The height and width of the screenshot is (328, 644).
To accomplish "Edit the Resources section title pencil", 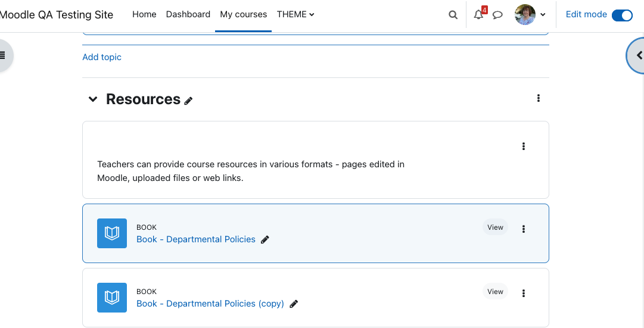I will [188, 101].
